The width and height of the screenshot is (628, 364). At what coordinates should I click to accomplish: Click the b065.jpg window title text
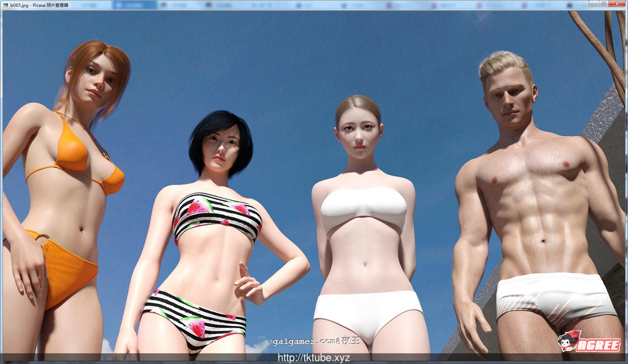[39, 5]
